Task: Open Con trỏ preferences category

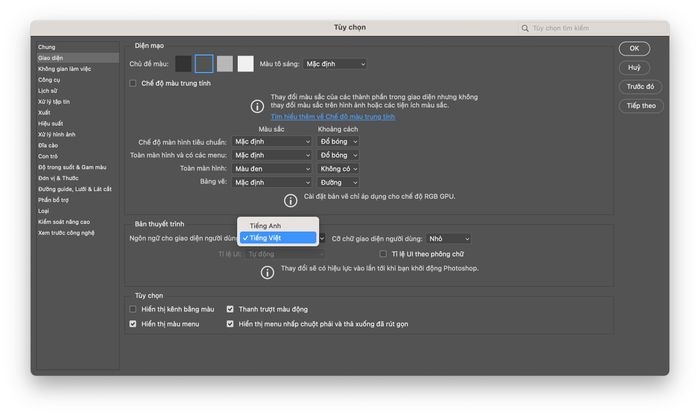Action: tap(78, 156)
